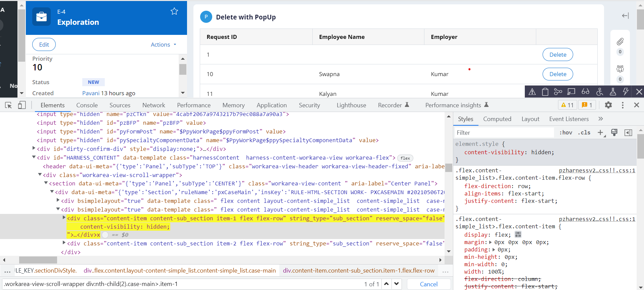
Task: Open the Pavani creator link
Action: click(x=91, y=93)
